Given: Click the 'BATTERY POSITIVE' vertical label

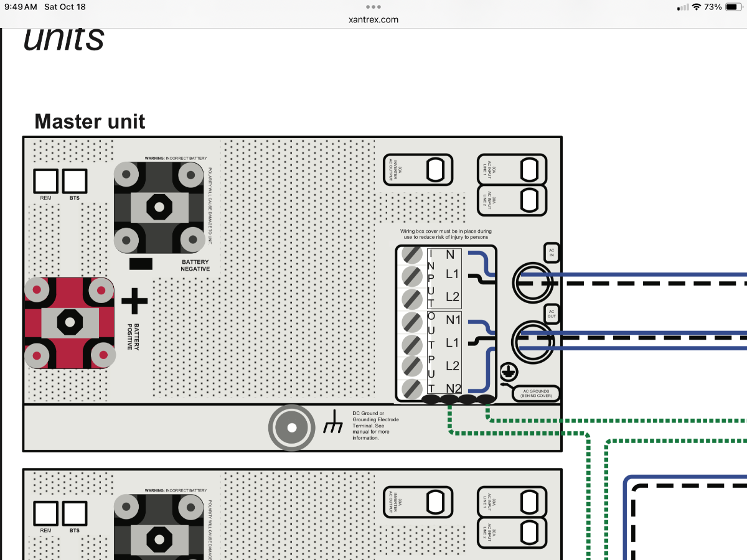Looking at the screenshot, I should pos(133,336).
